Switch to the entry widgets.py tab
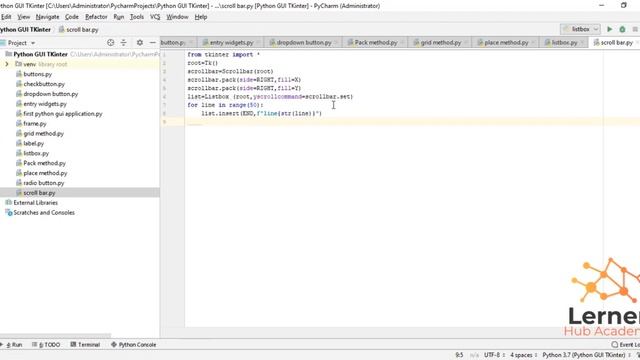 coord(231,42)
